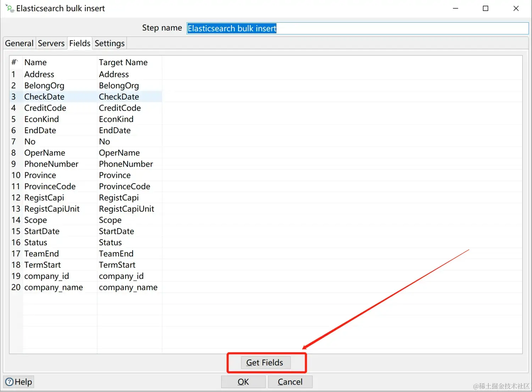The width and height of the screenshot is (532, 392).
Task: Select OperName in the Name column
Action: [x=60, y=153]
